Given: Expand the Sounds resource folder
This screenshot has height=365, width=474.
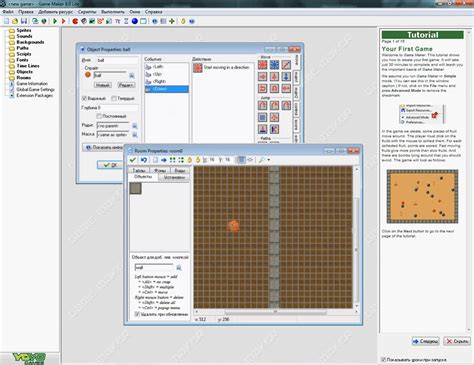Looking at the screenshot, I should point(12,36).
